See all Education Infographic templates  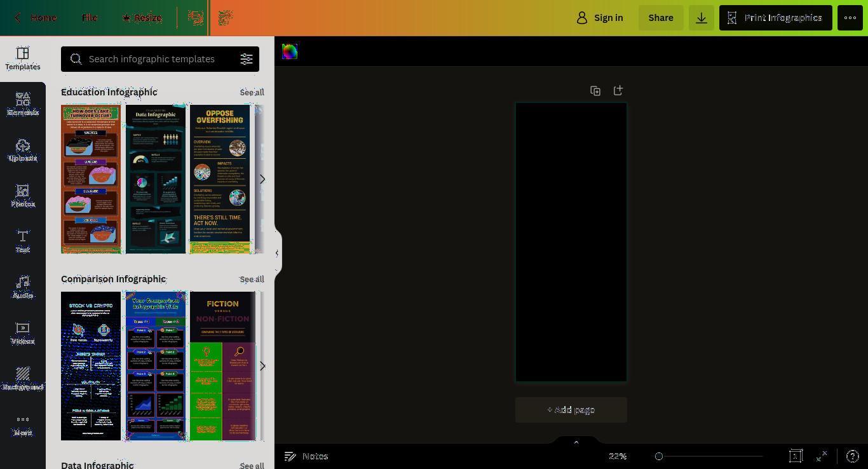point(252,92)
